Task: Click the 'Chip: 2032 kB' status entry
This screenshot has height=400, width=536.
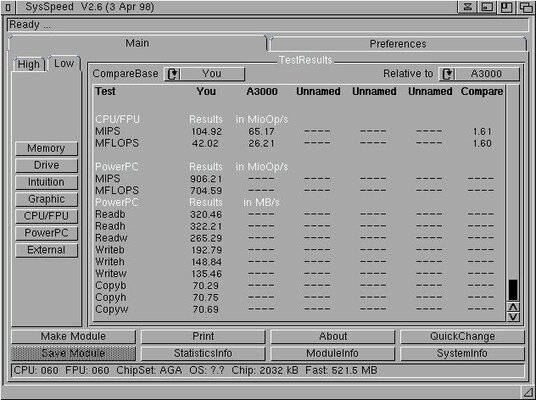Action: 265,370
